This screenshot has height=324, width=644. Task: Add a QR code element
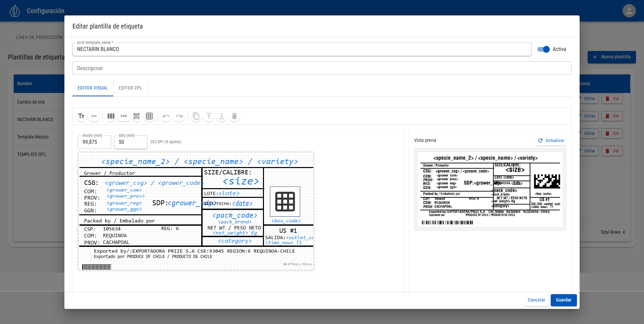tap(137, 116)
